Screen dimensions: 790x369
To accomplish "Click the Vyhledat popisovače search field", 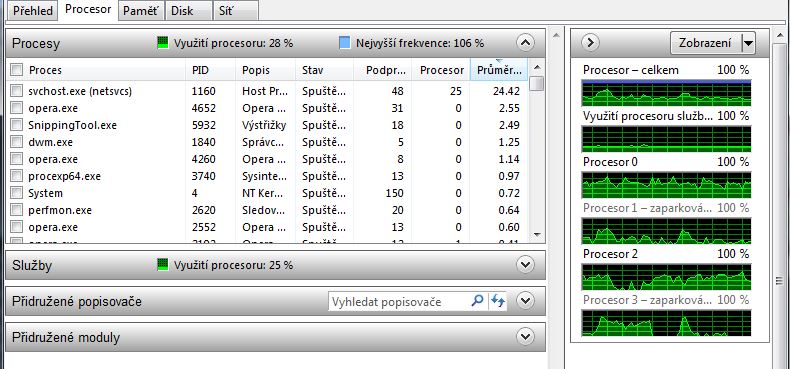I will coord(399,301).
